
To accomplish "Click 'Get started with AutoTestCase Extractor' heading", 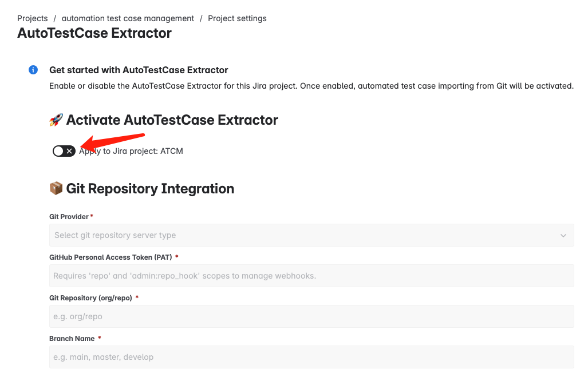I will [x=139, y=70].
